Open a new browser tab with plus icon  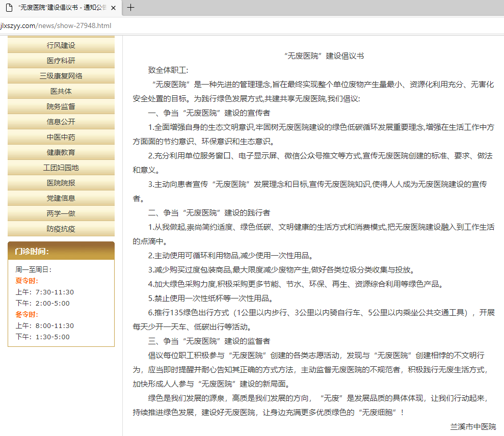[x=130, y=8]
